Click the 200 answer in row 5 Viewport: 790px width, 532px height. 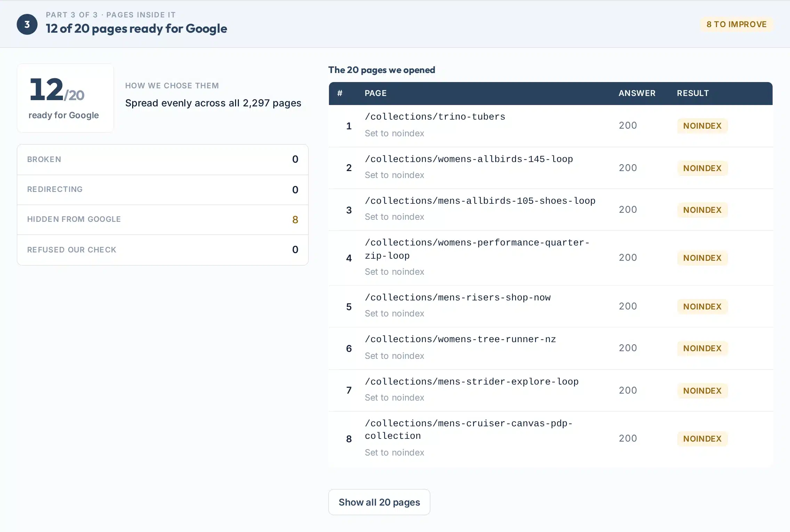(x=628, y=306)
